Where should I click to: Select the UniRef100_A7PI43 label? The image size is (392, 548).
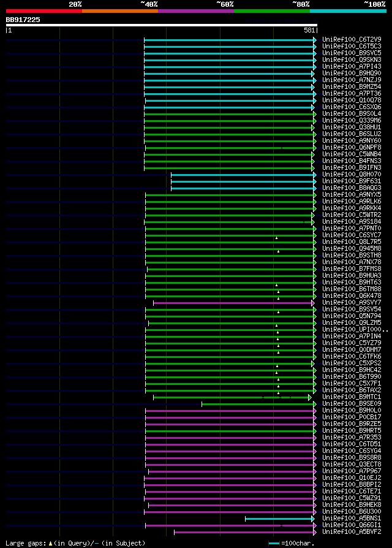(x=352, y=66)
